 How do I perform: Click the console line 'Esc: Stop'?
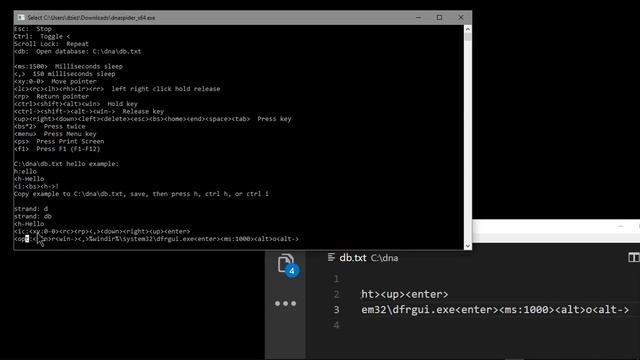(x=33, y=29)
